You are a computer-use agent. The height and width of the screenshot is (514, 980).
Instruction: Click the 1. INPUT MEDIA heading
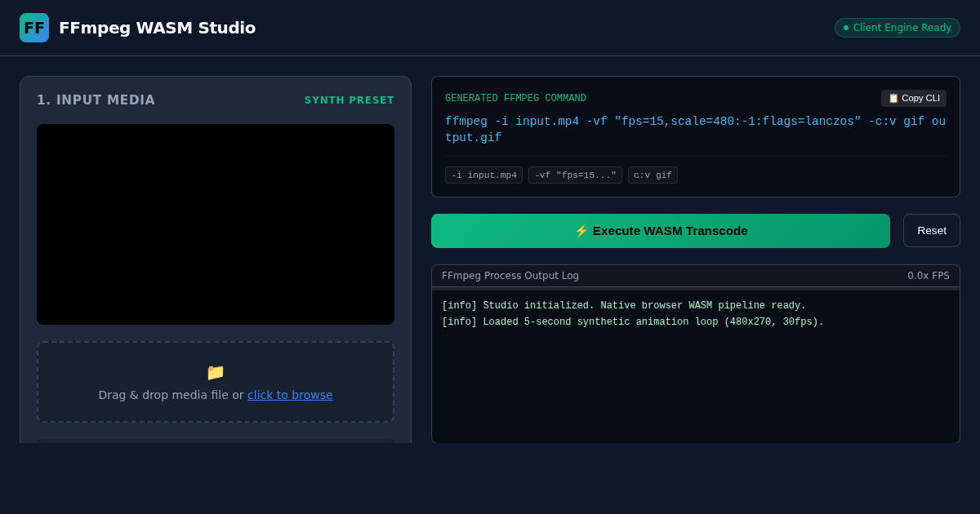click(96, 100)
